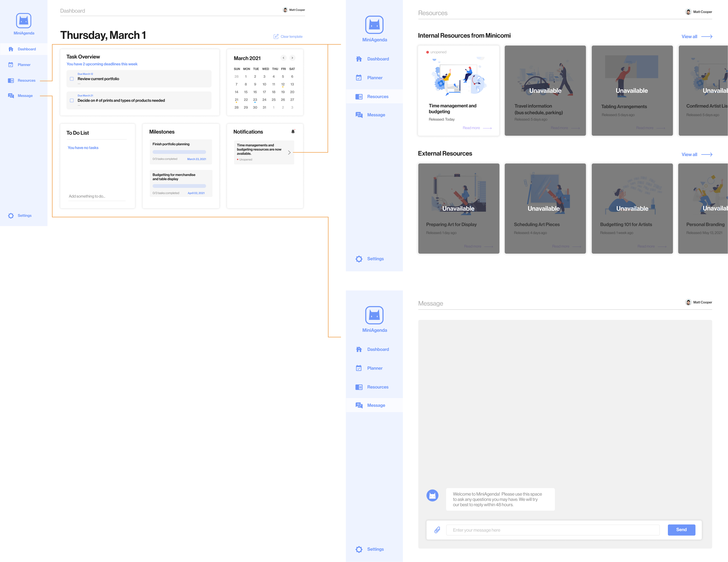Click the Clear template edit icon
Image resolution: width=728 pixels, height=562 pixels.
276,36
